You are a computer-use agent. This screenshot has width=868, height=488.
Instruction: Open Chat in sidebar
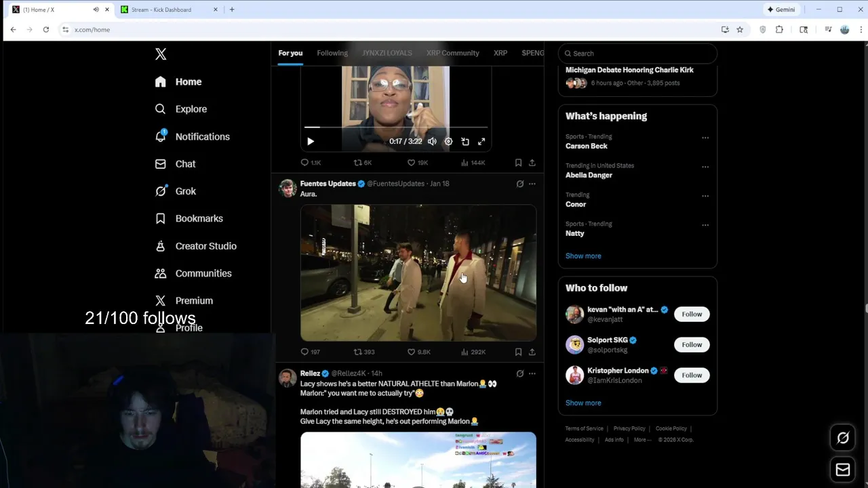(x=175, y=164)
